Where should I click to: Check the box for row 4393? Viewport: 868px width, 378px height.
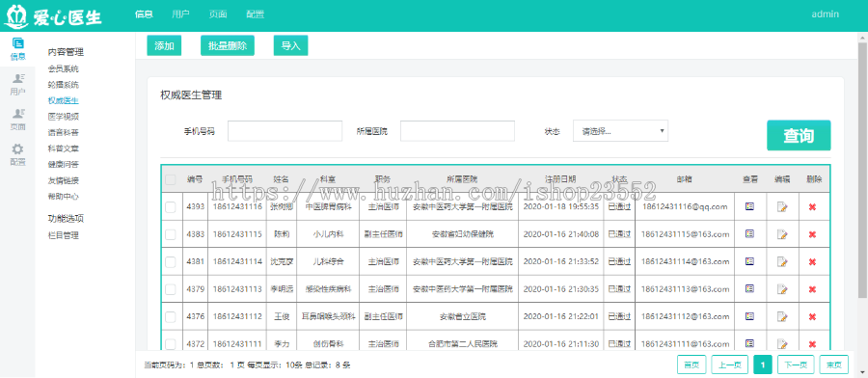point(171,207)
